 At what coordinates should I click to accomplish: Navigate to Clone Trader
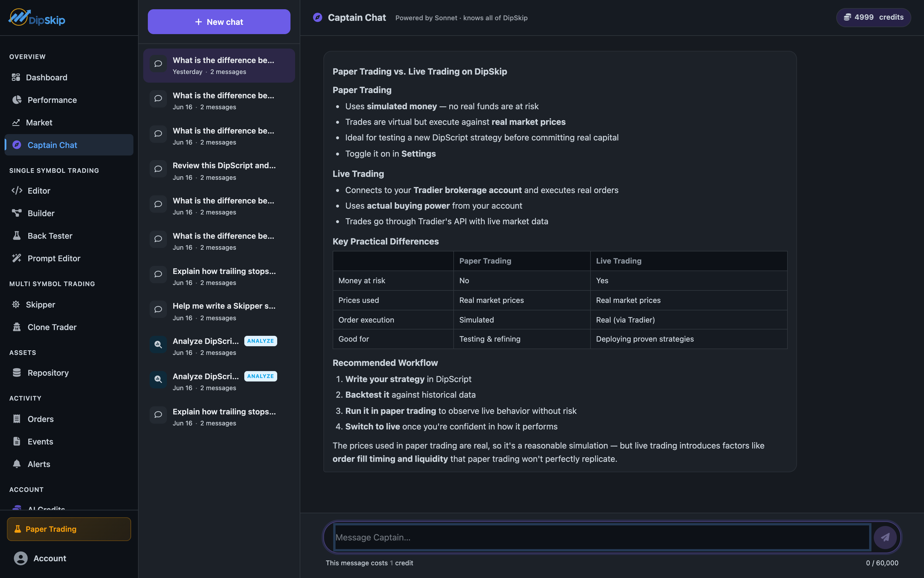tap(69, 327)
